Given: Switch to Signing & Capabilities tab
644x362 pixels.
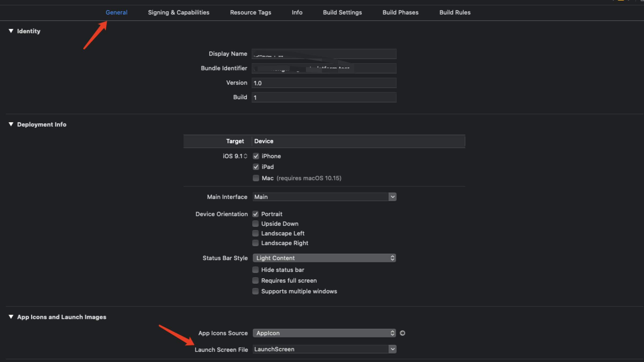Looking at the screenshot, I should click(x=178, y=12).
